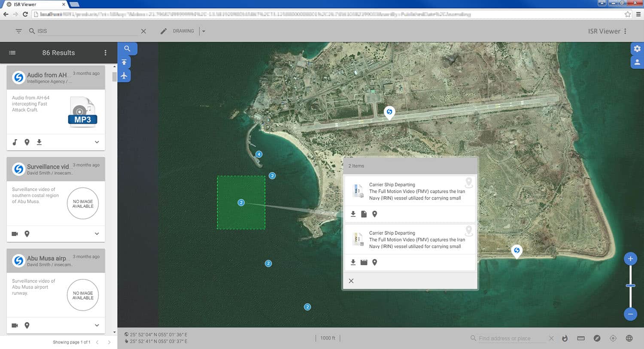Click the download icon under Carrier Ship Departing
This screenshot has height=349, width=644.
click(353, 214)
